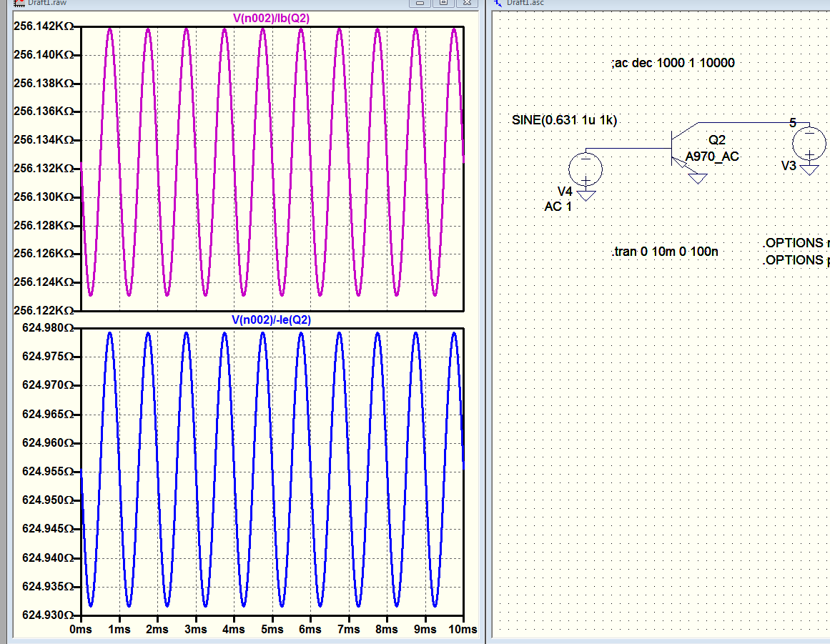Click the AC 1 label below V4
The height and width of the screenshot is (644, 830).
point(558,207)
